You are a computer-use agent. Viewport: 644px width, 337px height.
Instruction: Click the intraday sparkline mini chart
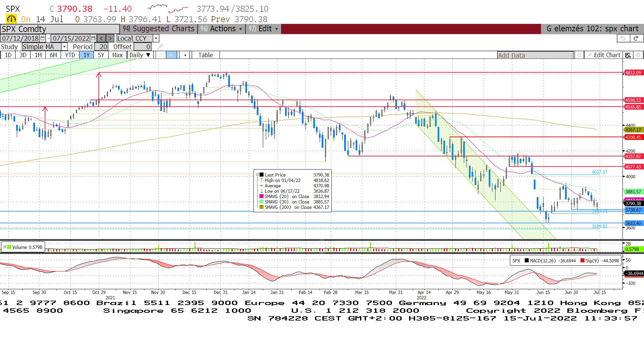coord(168,8)
